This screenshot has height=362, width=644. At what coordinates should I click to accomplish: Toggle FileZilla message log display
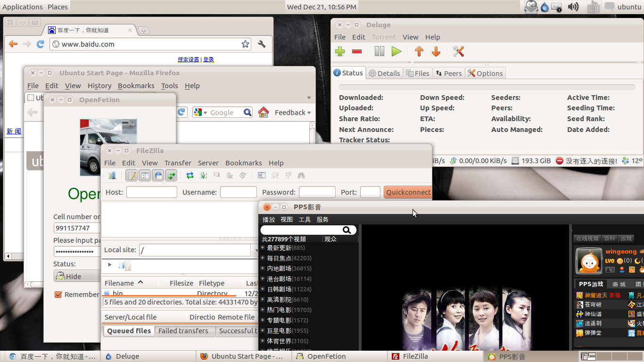tap(132, 175)
